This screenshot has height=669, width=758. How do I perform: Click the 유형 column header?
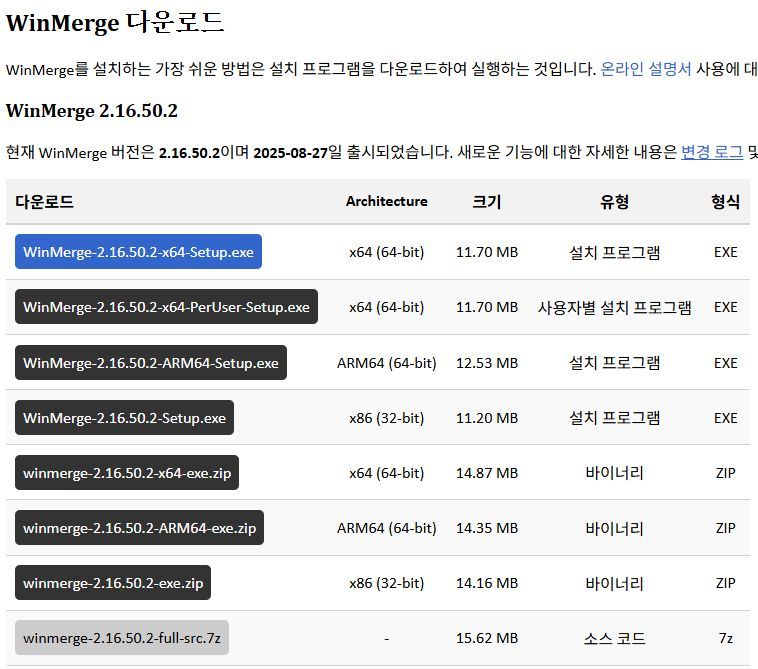pyautogui.click(x=614, y=202)
